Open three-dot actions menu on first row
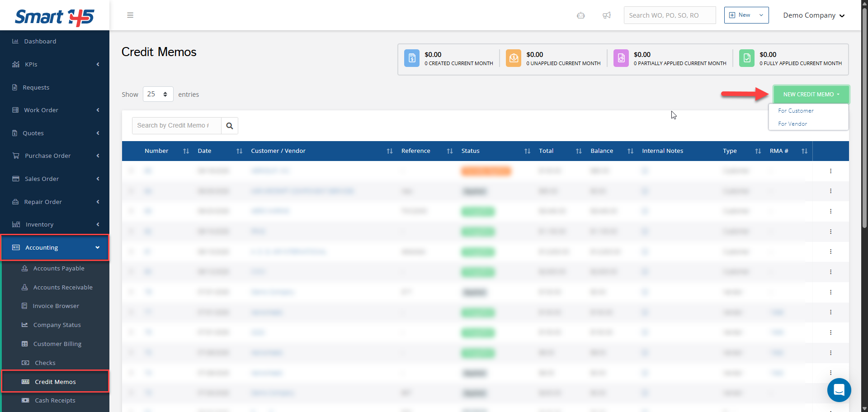Viewport: 868px width, 412px height. click(x=830, y=171)
